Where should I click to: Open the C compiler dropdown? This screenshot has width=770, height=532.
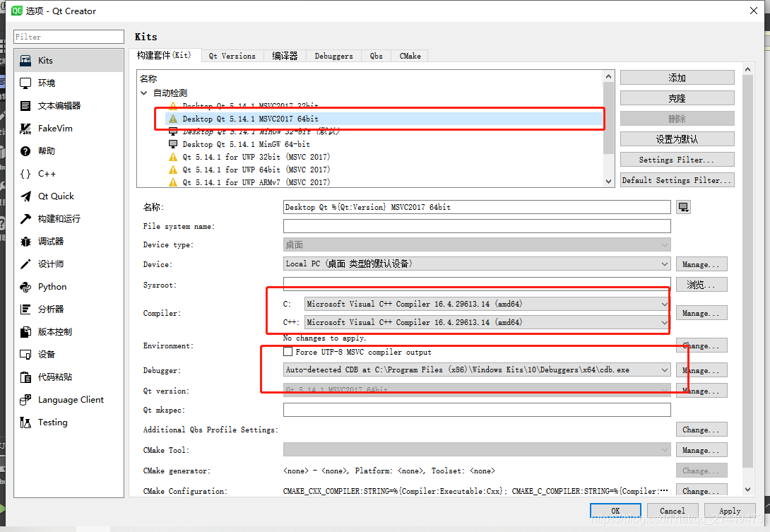[x=487, y=304]
